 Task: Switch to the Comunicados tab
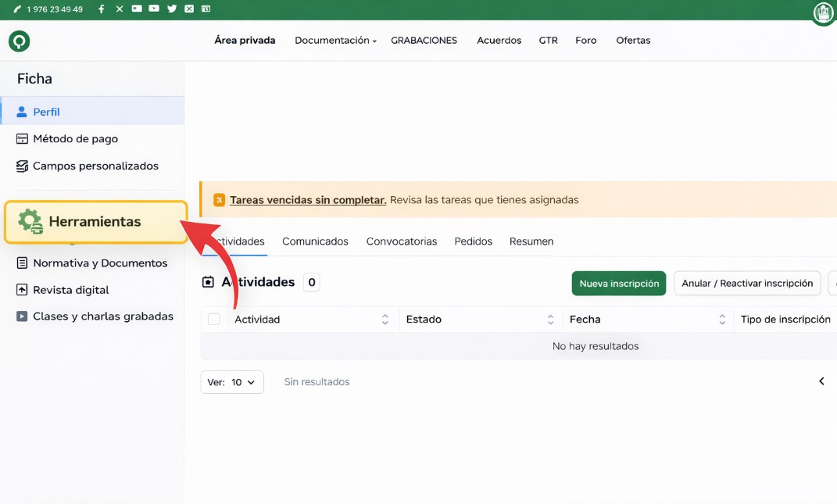[x=315, y=241]
